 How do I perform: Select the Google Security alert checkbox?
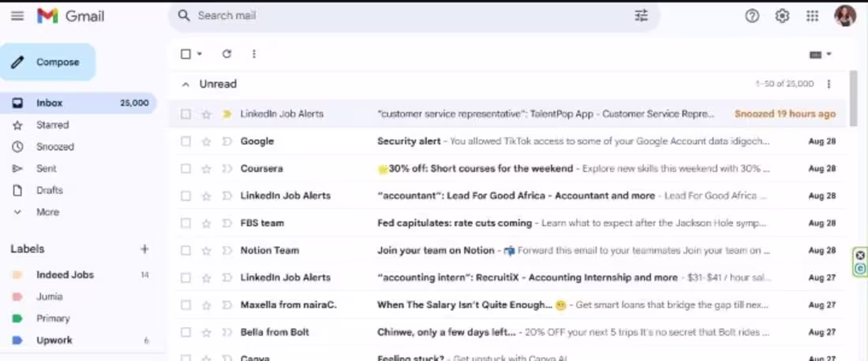(186, 142)
